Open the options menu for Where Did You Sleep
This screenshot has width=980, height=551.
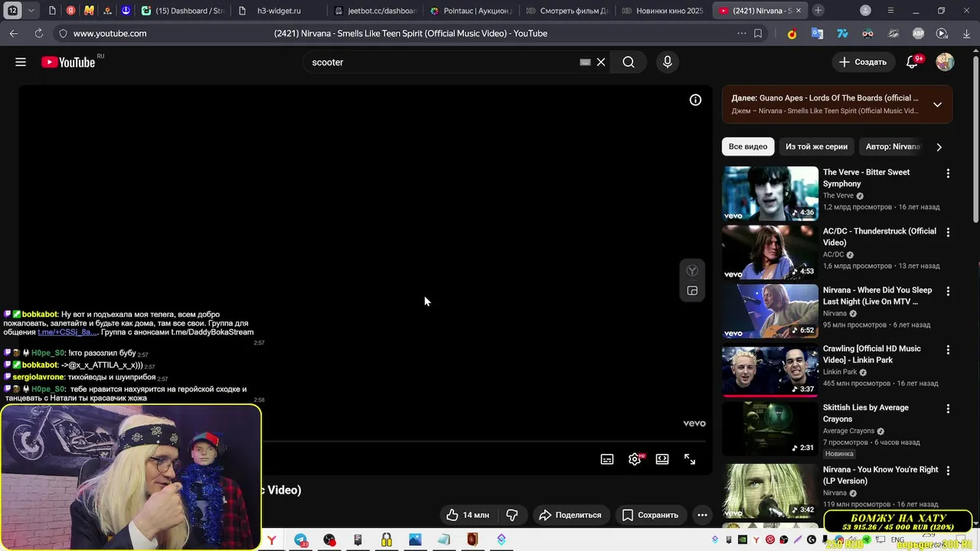948,292
